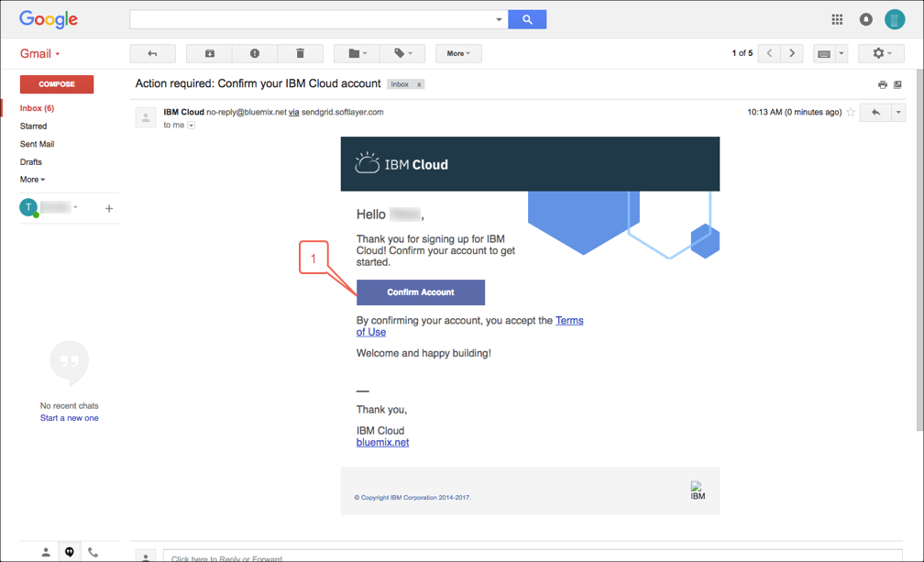Click sender name IBM Cloud
The image size is (924, 562).
point(184,112)
